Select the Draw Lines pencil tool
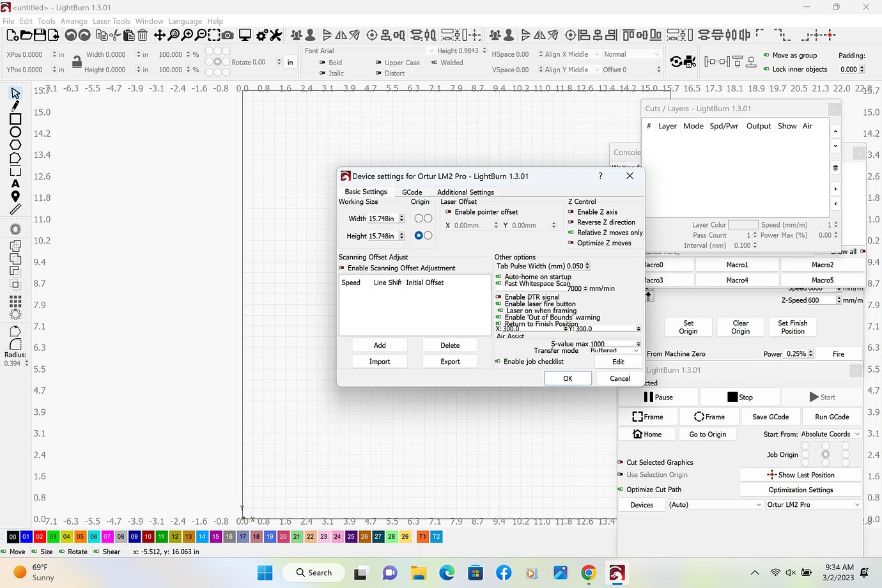The height and width of the screenshot is (588, 882). pyautogui.click(x=15, y=105)
